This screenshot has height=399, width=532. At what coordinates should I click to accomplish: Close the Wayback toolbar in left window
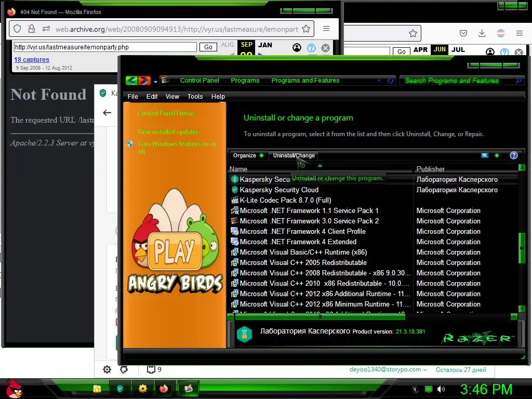click(x=325, y=48)
